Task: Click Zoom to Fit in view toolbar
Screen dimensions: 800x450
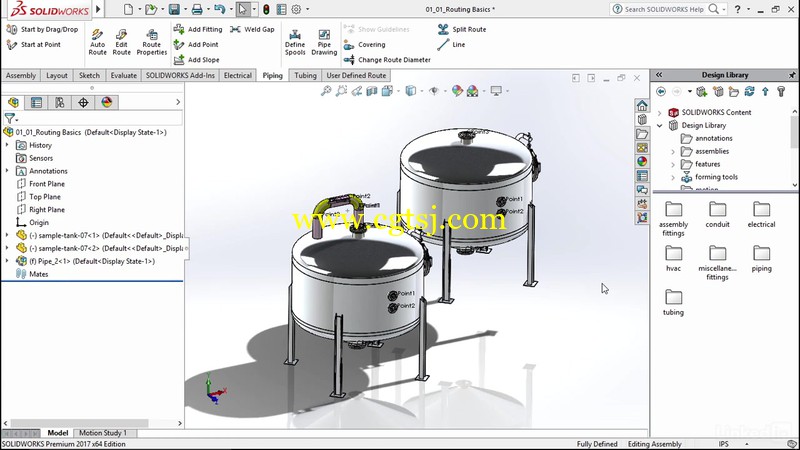Action: click(326, 91)
